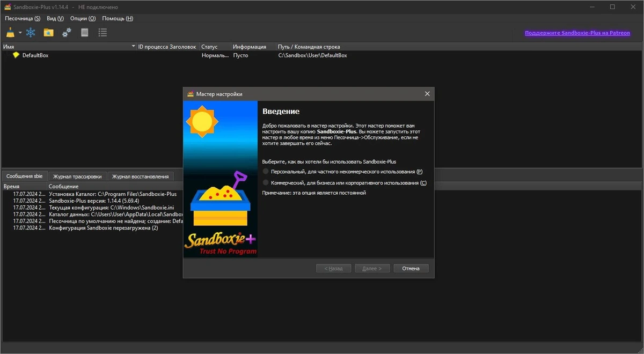Click the Sandboxie icon in main title bar
The height and width of the screenshot is (354, 644).
(7, 7)
